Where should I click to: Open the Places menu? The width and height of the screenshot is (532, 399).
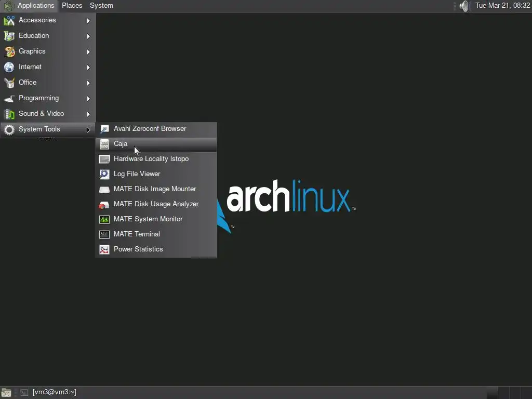tap(72, 6)
